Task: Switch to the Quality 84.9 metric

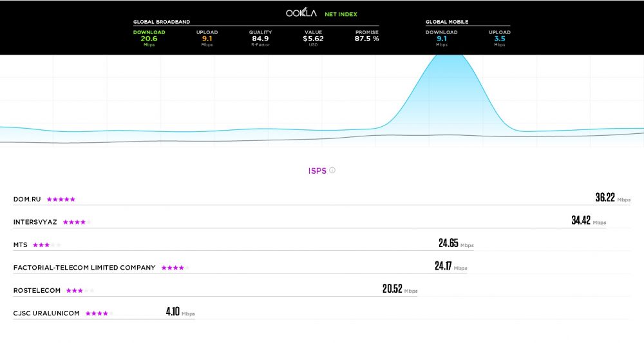Action: (260, 38)
